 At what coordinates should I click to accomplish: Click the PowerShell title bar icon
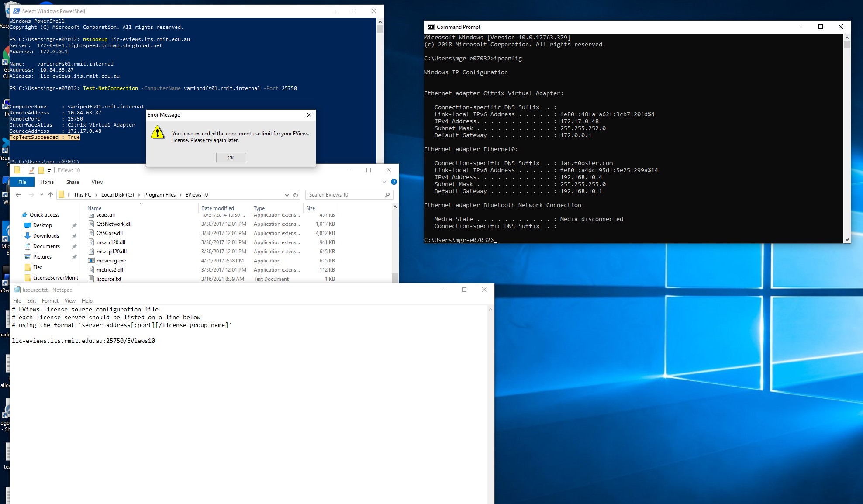click(17, 11)
